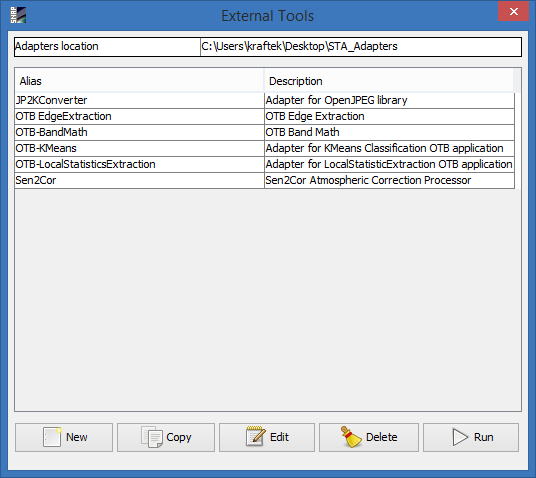Click the Description column header
Image resolution: width=536 pixels, height=478 pixels.
tap(389, 81)
